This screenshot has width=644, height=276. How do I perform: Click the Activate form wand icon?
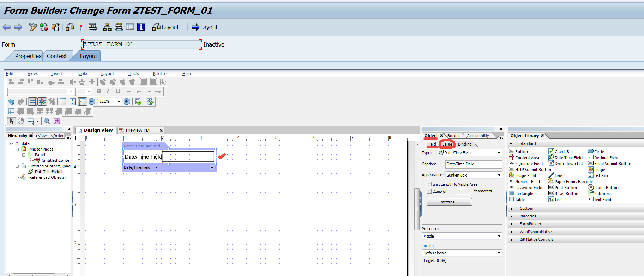coord(81,27)
